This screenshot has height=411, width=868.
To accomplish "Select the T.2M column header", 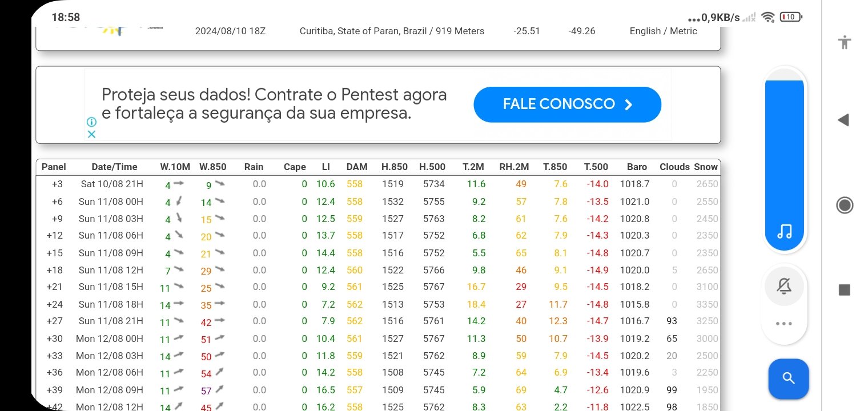I will [473, 167].
